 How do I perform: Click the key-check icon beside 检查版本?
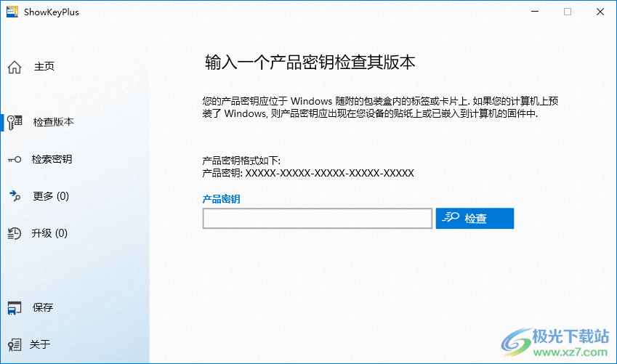click(15, 122)
